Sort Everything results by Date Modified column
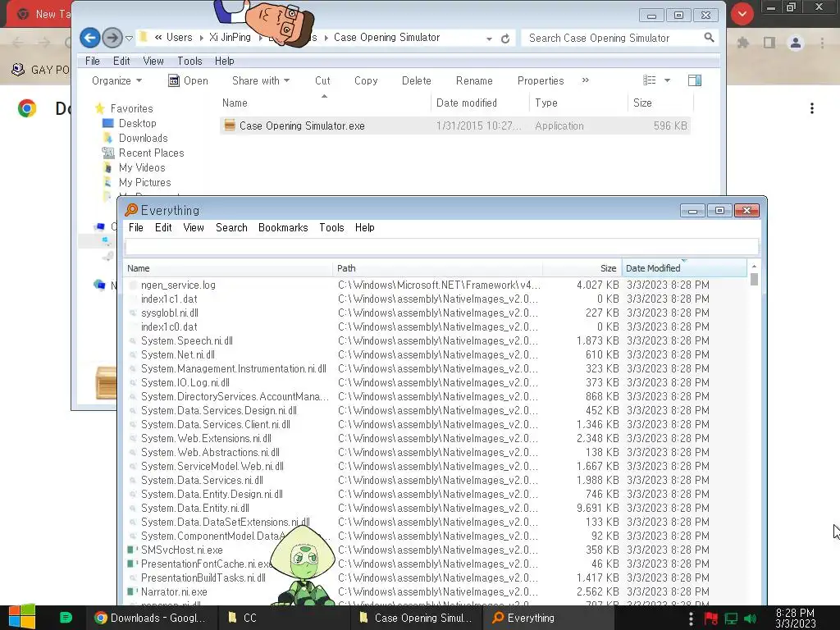The width and height of the screenshot is (840, 630). coord(684,268)
